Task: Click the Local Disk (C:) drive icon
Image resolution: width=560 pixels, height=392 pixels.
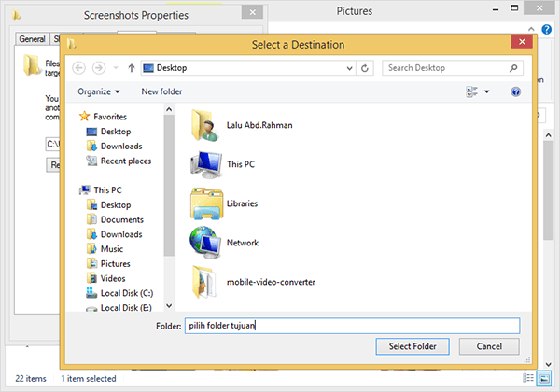Action: [x=91, y=293]
